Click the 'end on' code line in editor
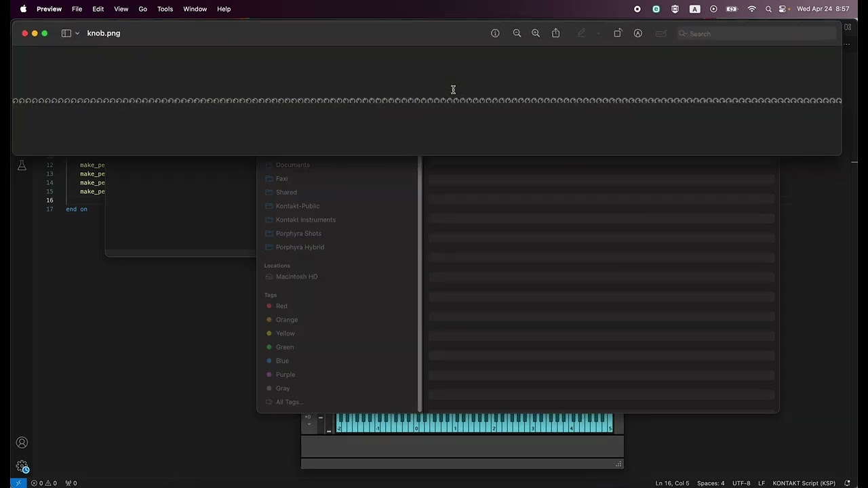 click(77, 209)
